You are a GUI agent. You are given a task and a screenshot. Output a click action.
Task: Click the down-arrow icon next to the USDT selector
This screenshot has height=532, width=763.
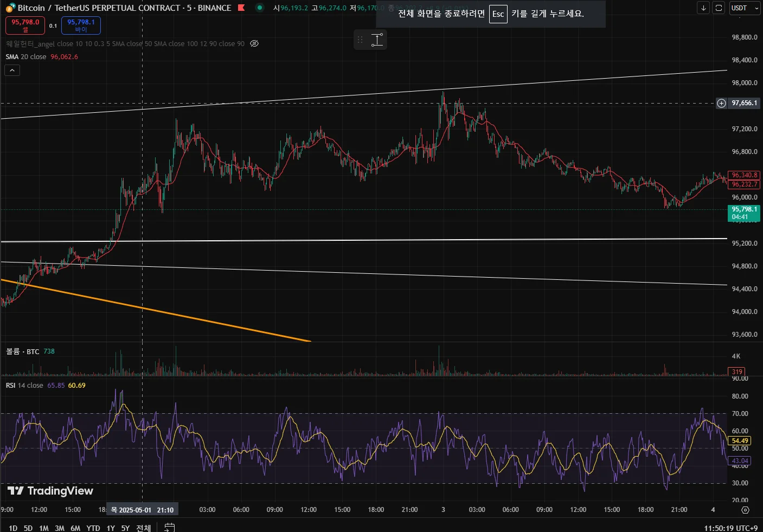tap(703, 8)
